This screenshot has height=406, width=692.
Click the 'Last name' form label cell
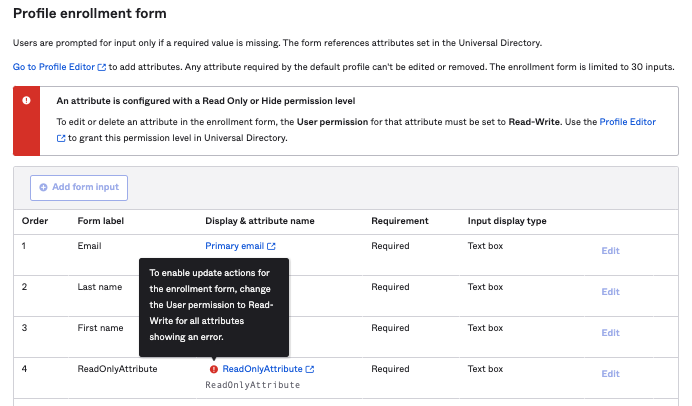tap(100, 287)
